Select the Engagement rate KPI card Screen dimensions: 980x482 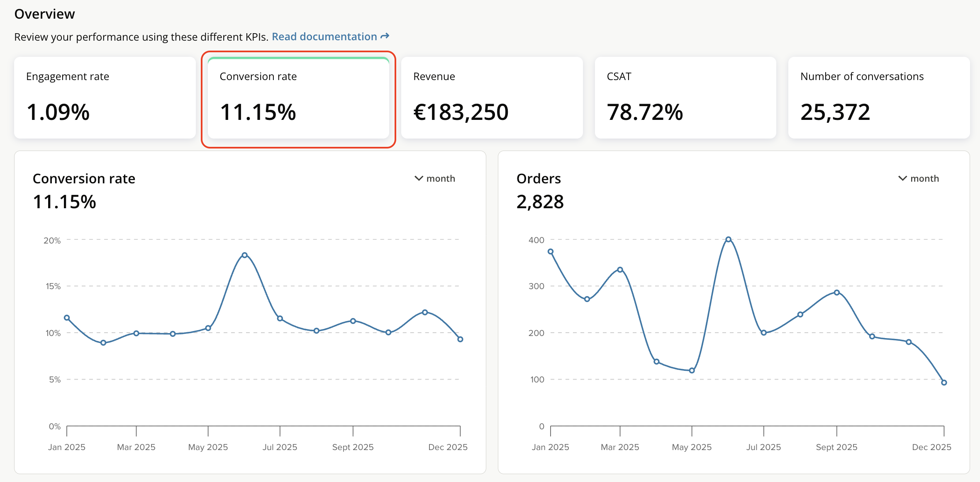(105, 98)
